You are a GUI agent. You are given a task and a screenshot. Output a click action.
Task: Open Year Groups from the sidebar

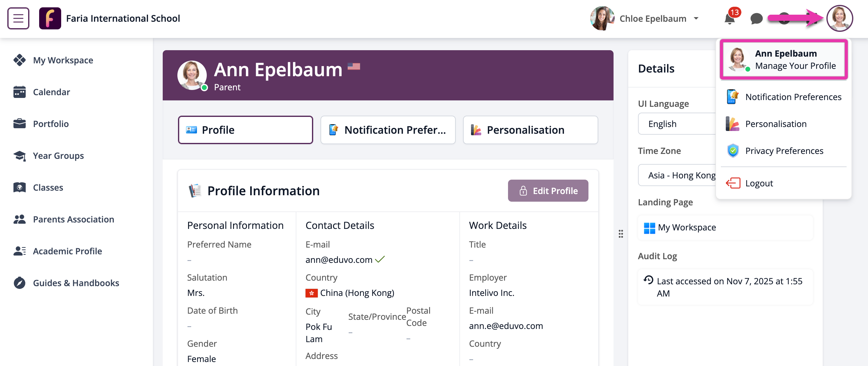tap(58, 155)
